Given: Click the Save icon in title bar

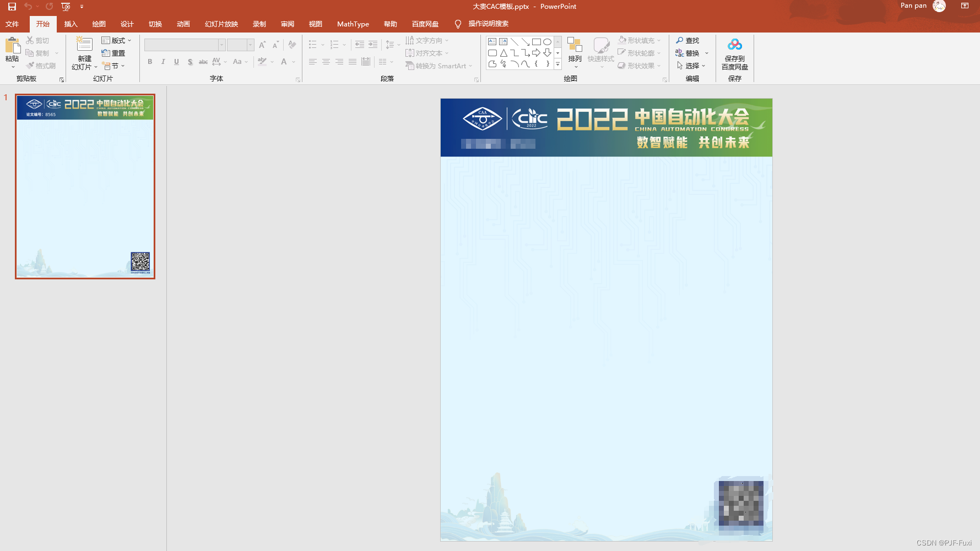Looking at the screenshot, I should (x=12, y=7).
